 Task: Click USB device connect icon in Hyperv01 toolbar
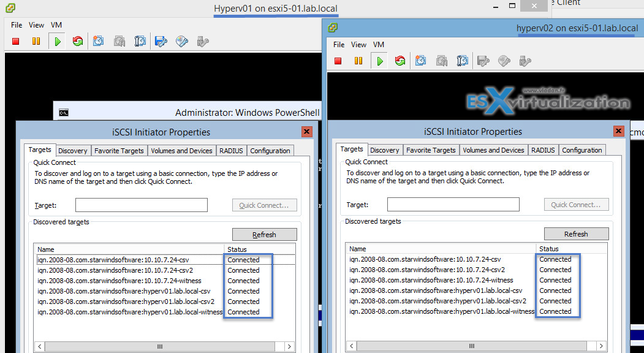[x=202, y=41]
